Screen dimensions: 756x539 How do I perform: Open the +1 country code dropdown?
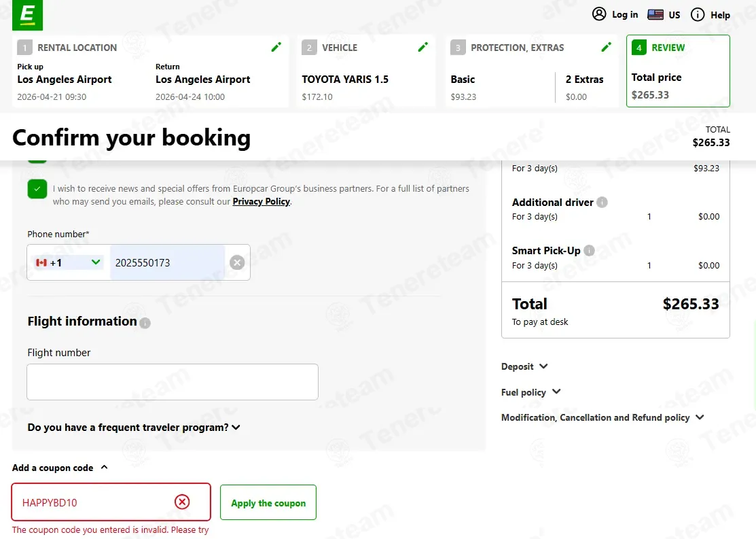tap(68, 262)
